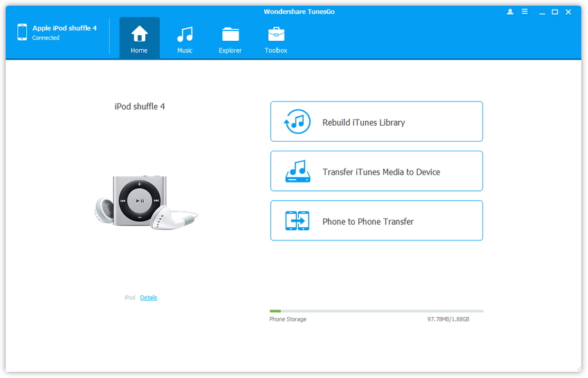The image size is (588, 378).
Task: Open the Toolbox briefcase icon
Action: pos(276,35)
